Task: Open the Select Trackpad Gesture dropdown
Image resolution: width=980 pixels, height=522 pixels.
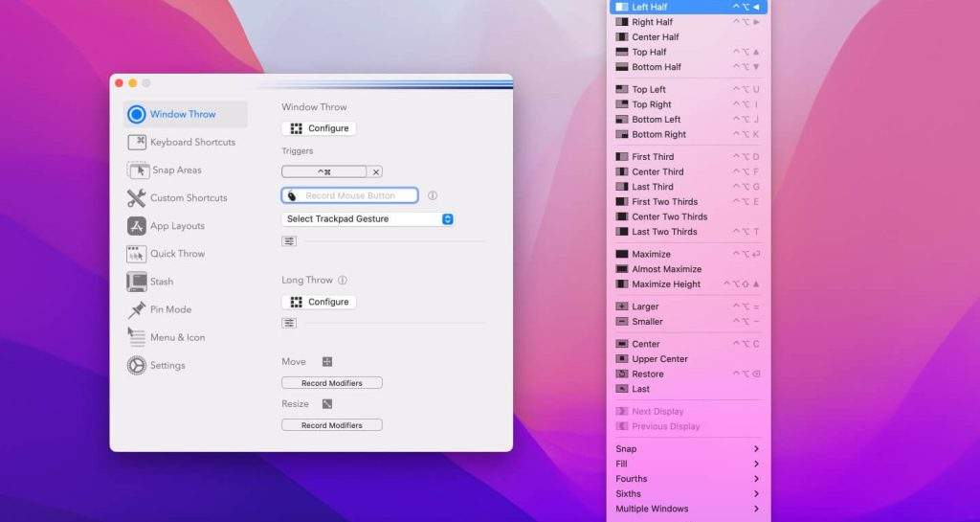Action: pos(367,219)
